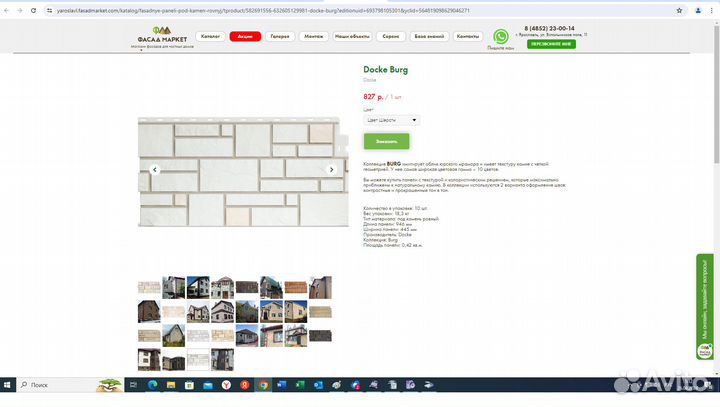Open the Контакты menu item
Screen dimensions: 720x407
pos(467,36)
